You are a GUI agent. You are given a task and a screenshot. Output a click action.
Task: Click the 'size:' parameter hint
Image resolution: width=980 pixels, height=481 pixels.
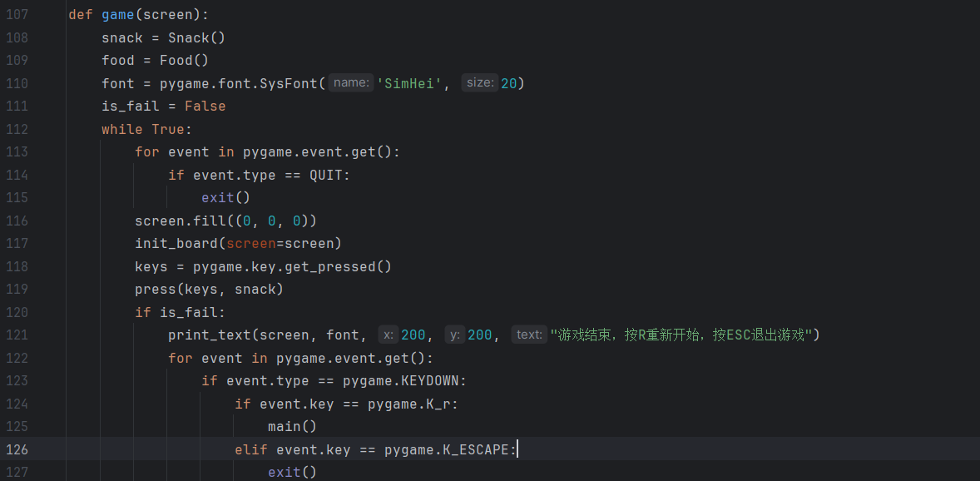[480, 83]
